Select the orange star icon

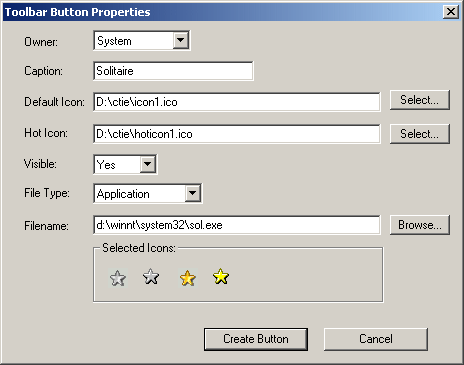click(188, 278)
